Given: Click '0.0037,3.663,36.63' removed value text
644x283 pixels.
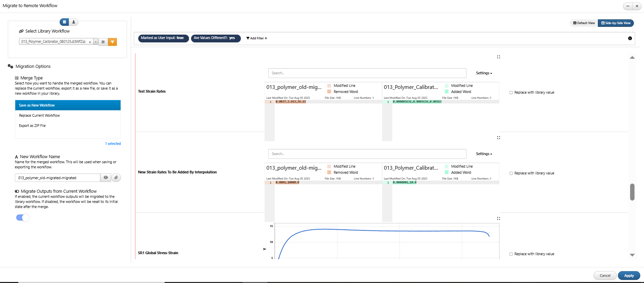Looking at the screenshot, I should click(291, 102).
